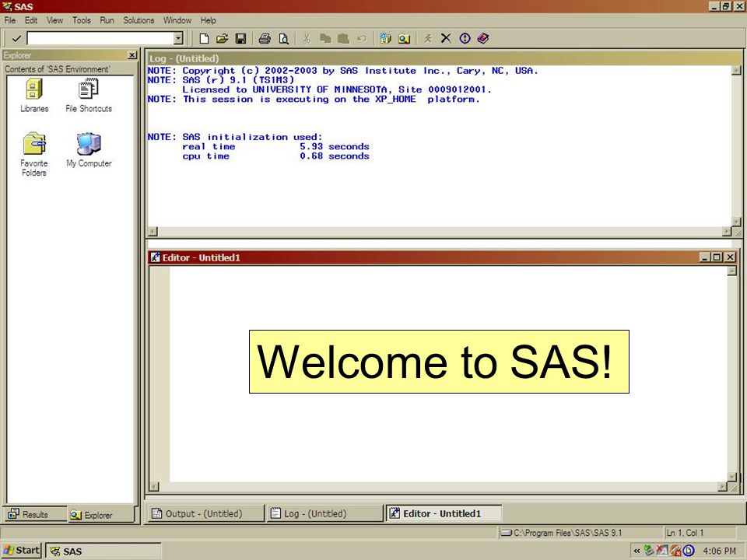Image resolution: width=747 pixels, height=560 pixels.
Task: Close the Editor - Untitled1 window
Action: click(x=730, y=257)
